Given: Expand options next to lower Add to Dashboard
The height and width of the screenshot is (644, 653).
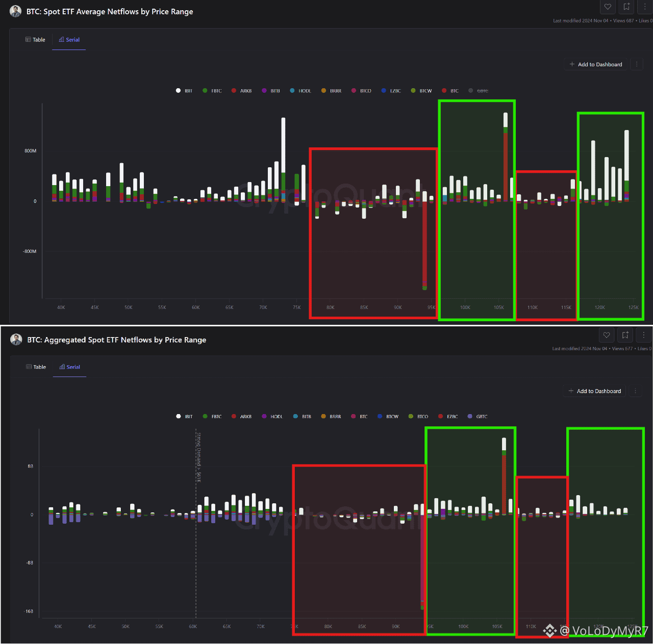Looking at the screenshot, I should [x=636, y=391].
